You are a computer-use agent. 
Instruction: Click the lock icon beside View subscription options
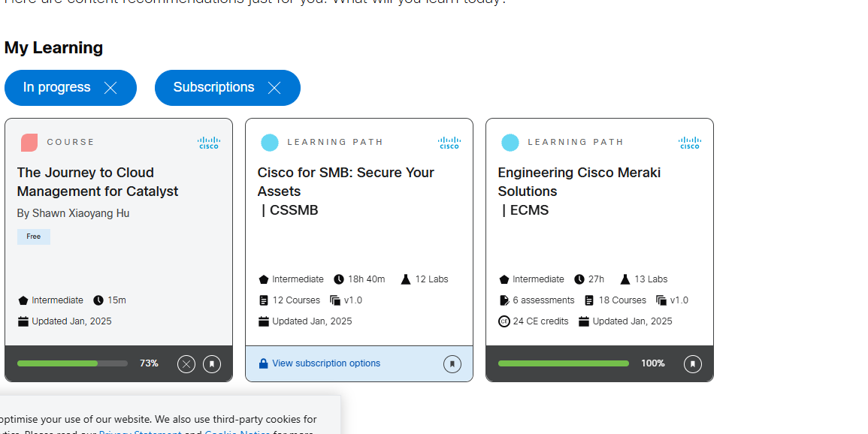(x=263, y=363)
